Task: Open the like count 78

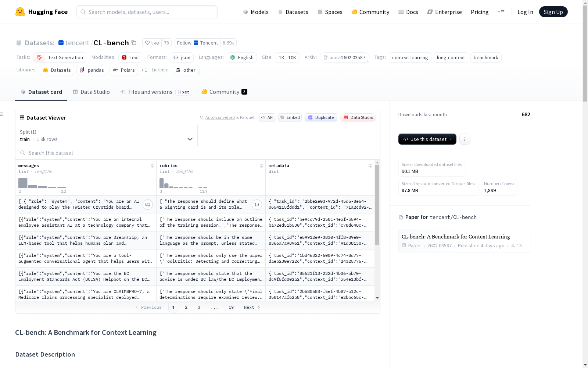Action: pos(166,43)
